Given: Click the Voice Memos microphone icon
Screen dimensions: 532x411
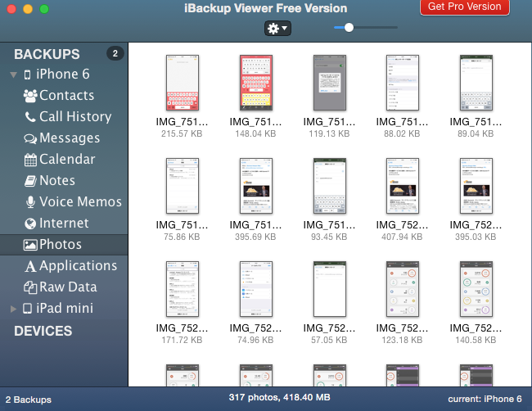Looking at the screenshot, I should pos(30,202).
